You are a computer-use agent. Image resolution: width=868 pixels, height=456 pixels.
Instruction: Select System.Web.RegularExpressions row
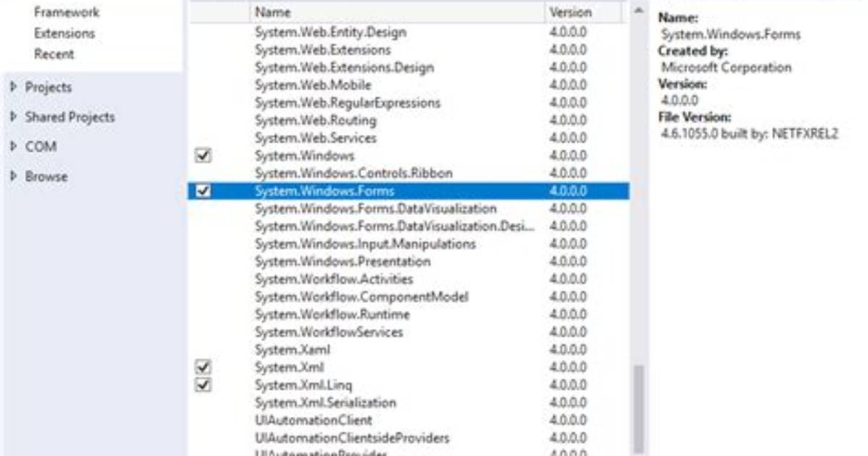[409, 103]
